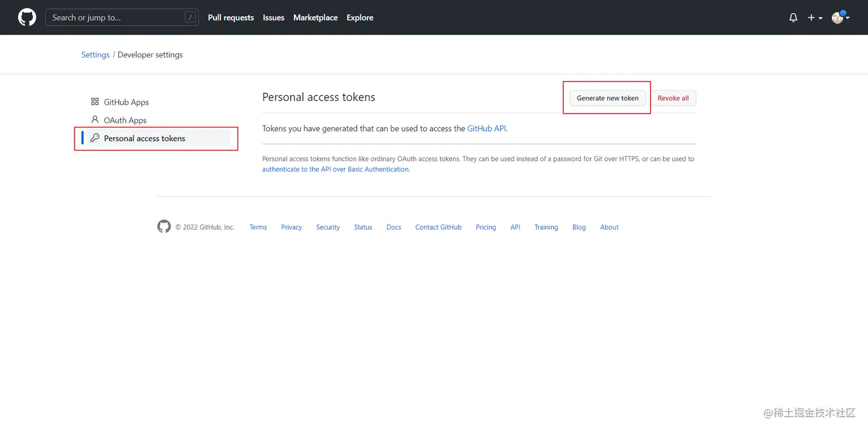Click the © 2022 GitHub, Inc. text
This screenshot has width=868, height=431.
[205, 227]
